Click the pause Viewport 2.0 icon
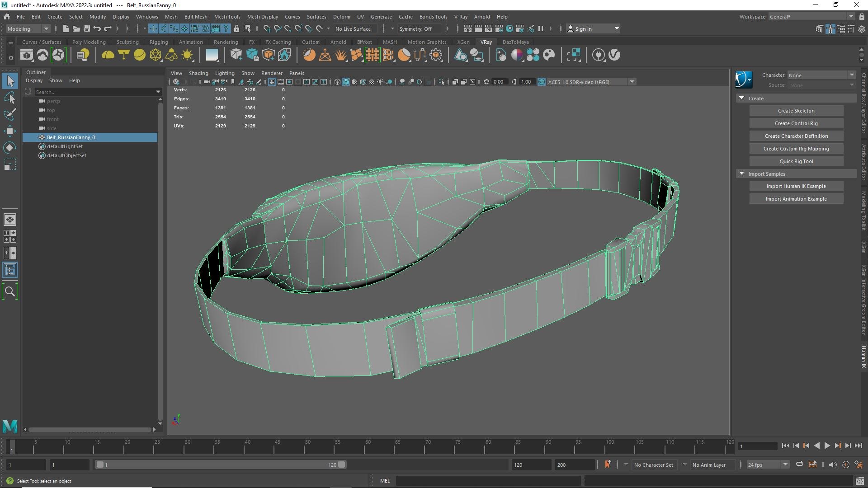This screenshot has height=488, width=868. 541,28
